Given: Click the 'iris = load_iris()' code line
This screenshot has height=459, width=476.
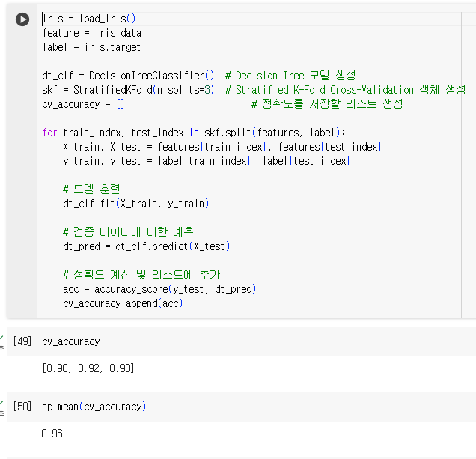Looking at the screenshot, I should (89, 19).
